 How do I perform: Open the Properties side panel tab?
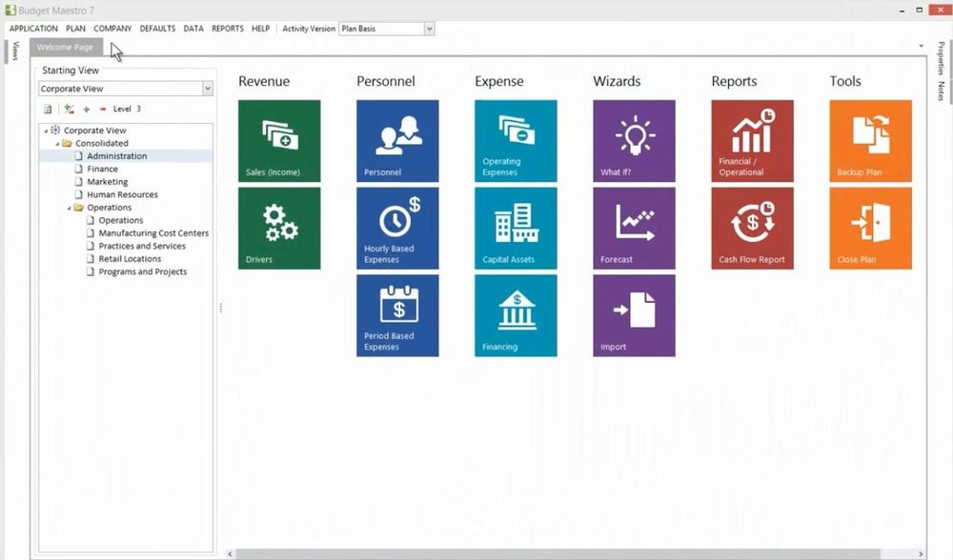[x=941, y=58]
